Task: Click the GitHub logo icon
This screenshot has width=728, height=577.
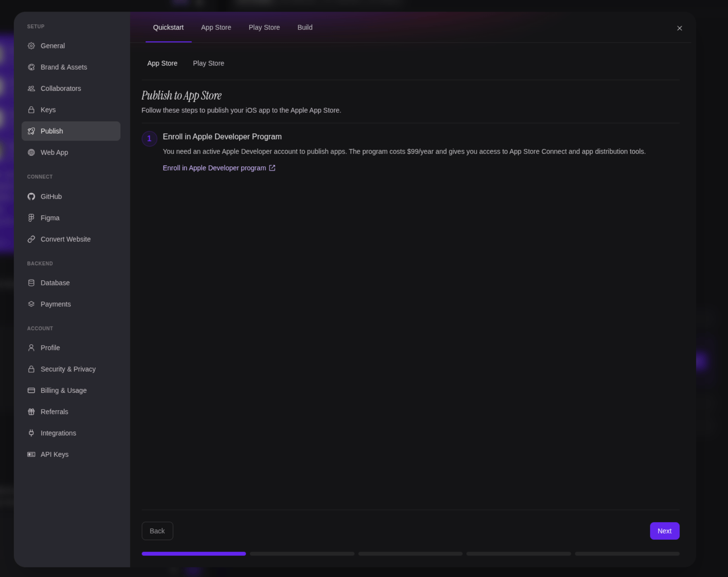Action: coord(31,197)
